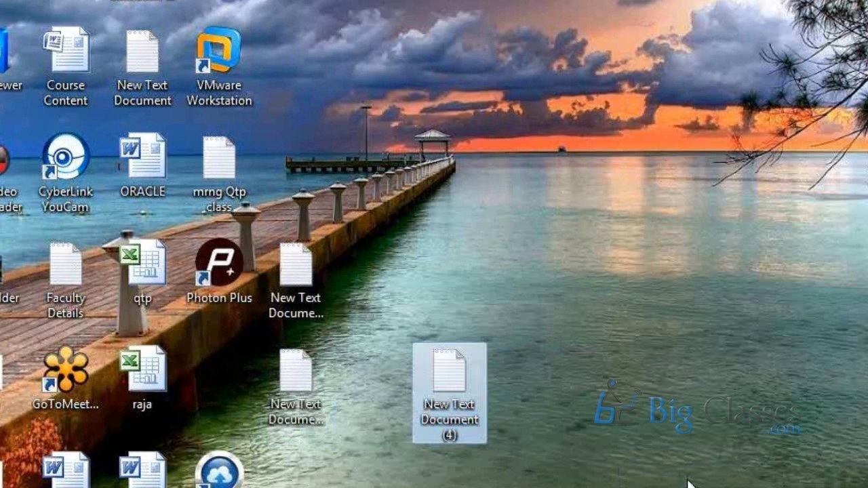Open the blue cloud upload shortcut
Viewport: 868px width, 488px height.
pyautogui.click(x=219, y=471)
